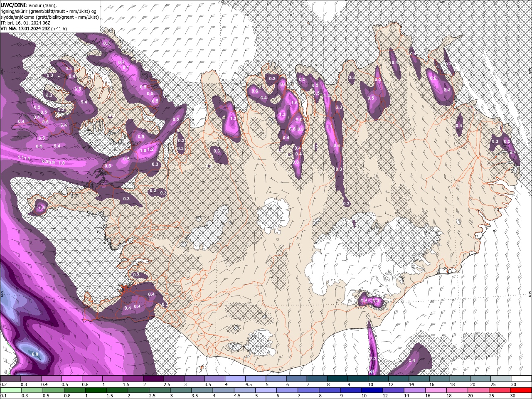Click the '15W' longitude label
Image resolution: width=532 pixels, height=399 pixels.
(x=440, y=2)
